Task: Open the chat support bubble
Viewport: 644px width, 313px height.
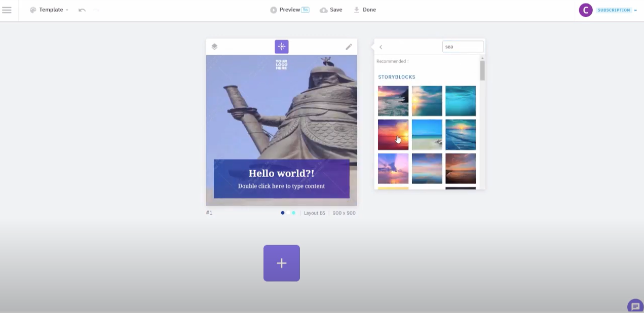Action: click(x=635, y=305)
